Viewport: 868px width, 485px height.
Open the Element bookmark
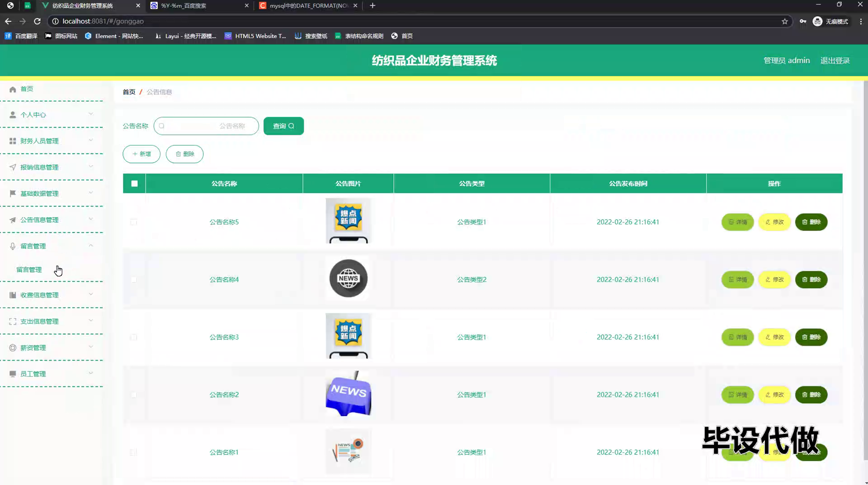click(114, 36)
